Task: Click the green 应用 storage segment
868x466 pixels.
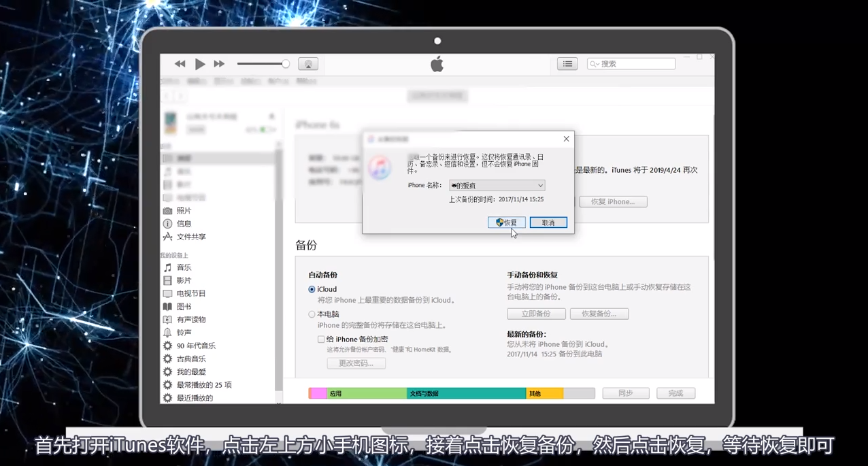Action: click(x=367, y=393)
